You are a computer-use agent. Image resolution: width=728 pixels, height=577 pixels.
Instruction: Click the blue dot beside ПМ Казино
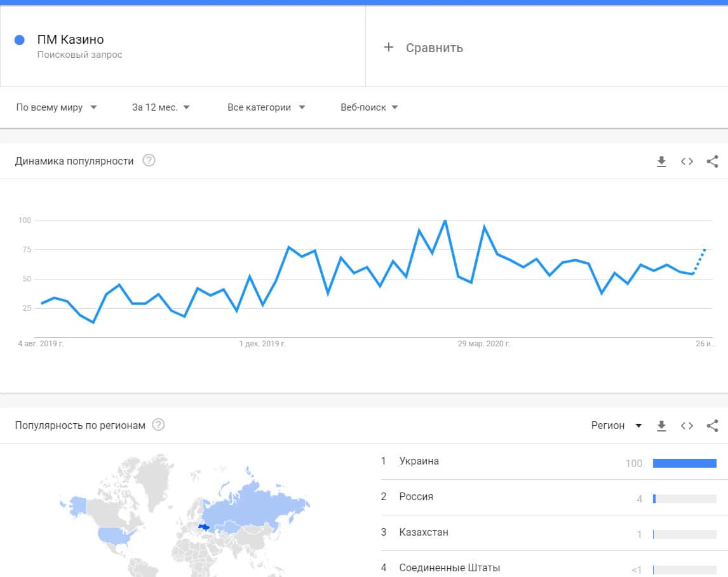[19, 40]
